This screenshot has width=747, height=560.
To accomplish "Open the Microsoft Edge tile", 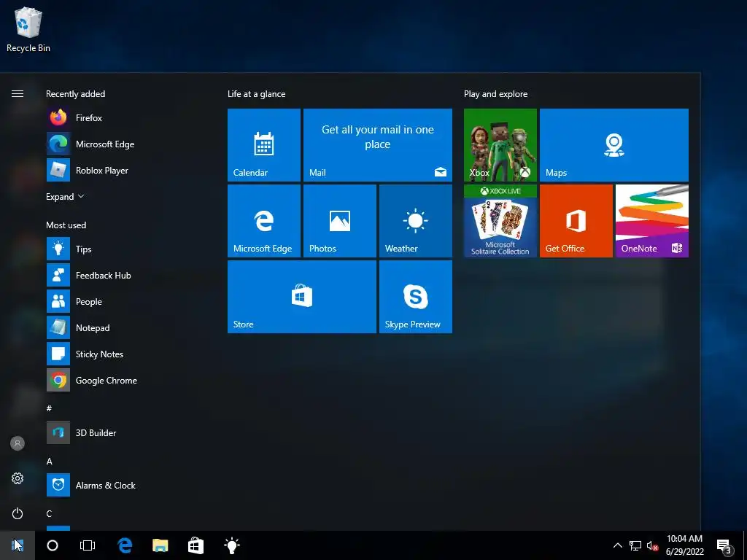I will 264,221.
